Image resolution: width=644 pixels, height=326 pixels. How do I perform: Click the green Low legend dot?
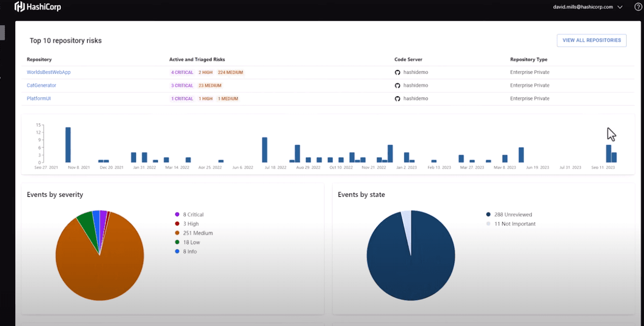click(x=177, y=242)
